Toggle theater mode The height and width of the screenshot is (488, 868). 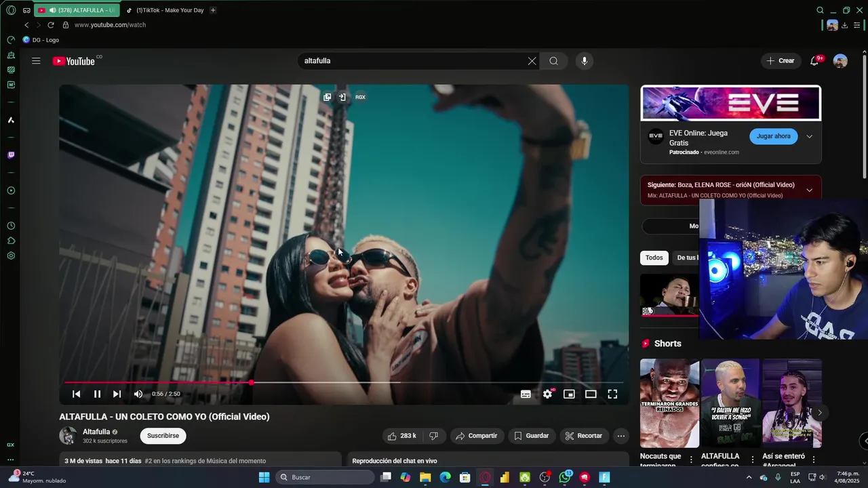[591, 394]
